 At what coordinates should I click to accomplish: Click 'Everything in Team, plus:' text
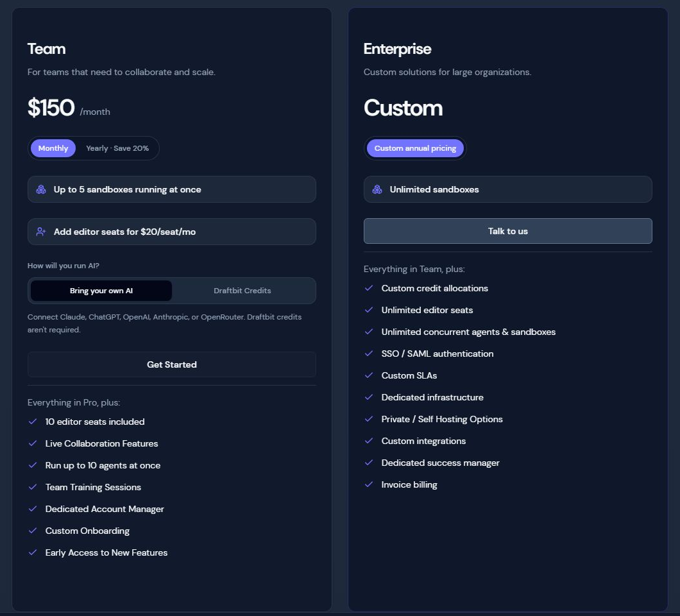click(414, 269)
